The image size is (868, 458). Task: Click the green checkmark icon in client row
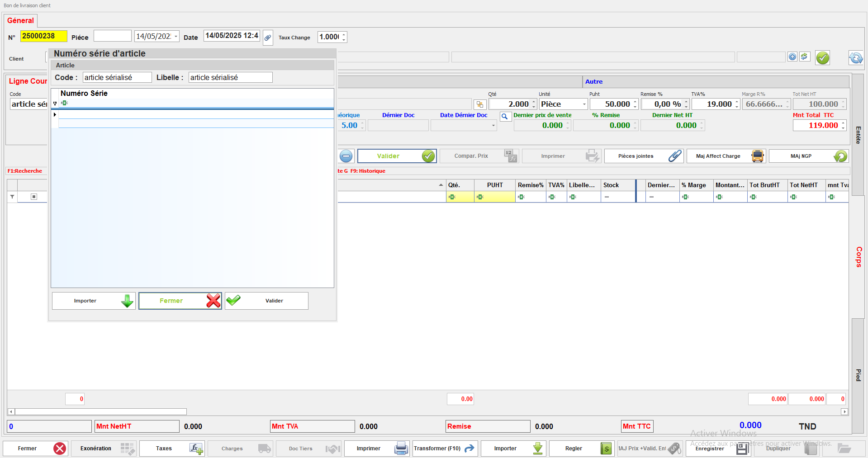[x=822, y=58]
